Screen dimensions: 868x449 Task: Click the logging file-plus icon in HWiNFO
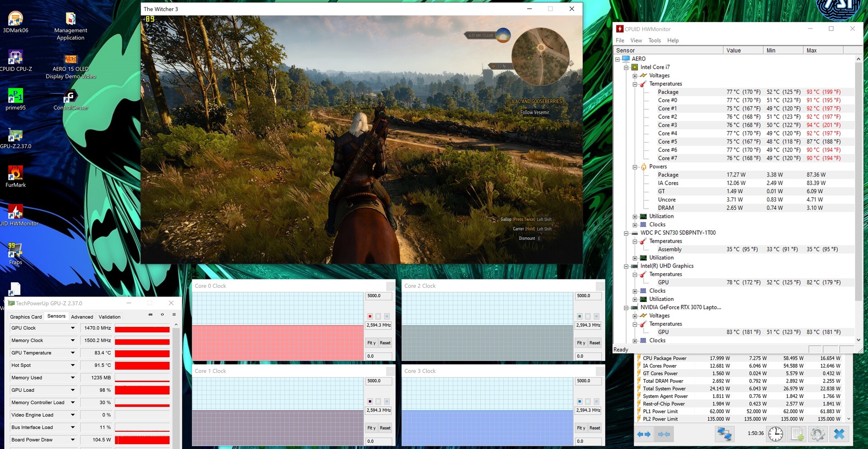point(797,434)
